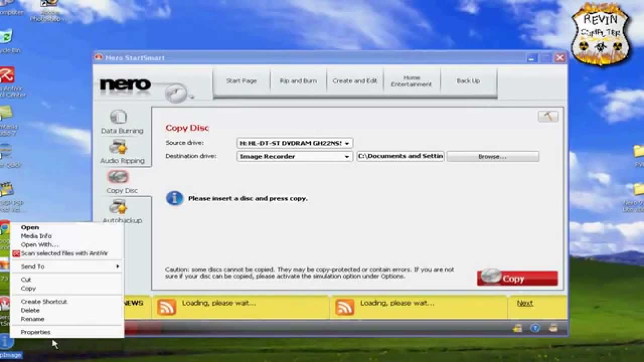Click the 'Please insert a disc and press copy.' message
644x362 pixels.
pos(248,199)
